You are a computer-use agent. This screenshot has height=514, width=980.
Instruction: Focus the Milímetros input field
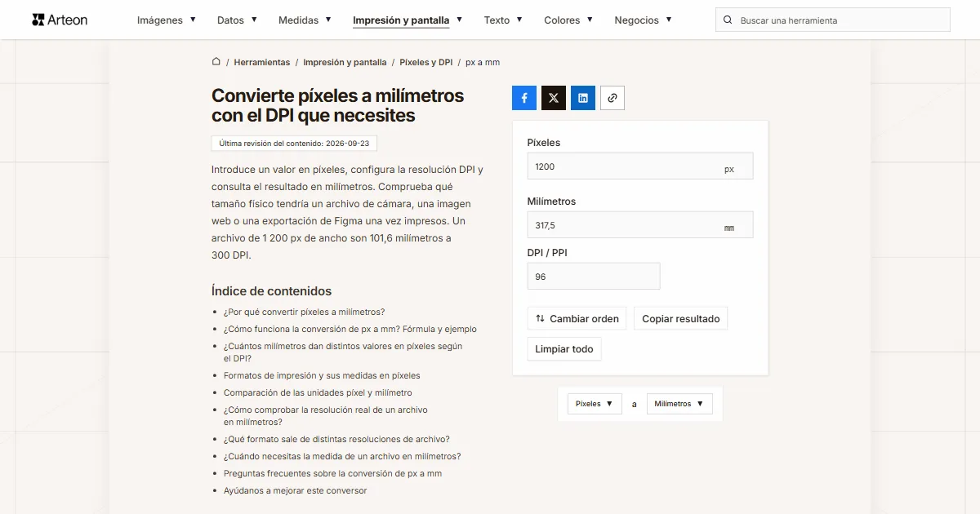coord(640,225)
